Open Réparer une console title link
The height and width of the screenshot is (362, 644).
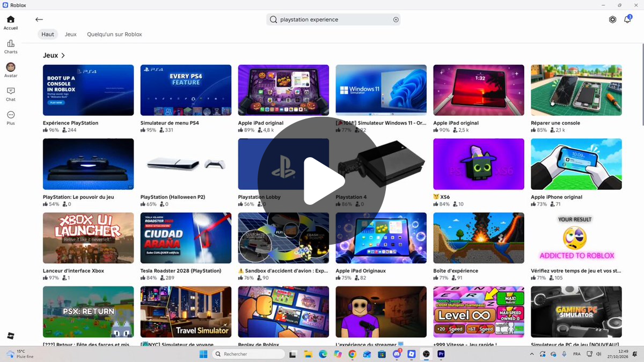tap(555, 123)
